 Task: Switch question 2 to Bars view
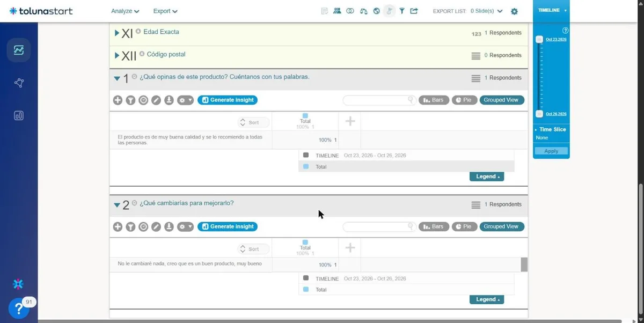pos(434,226)
